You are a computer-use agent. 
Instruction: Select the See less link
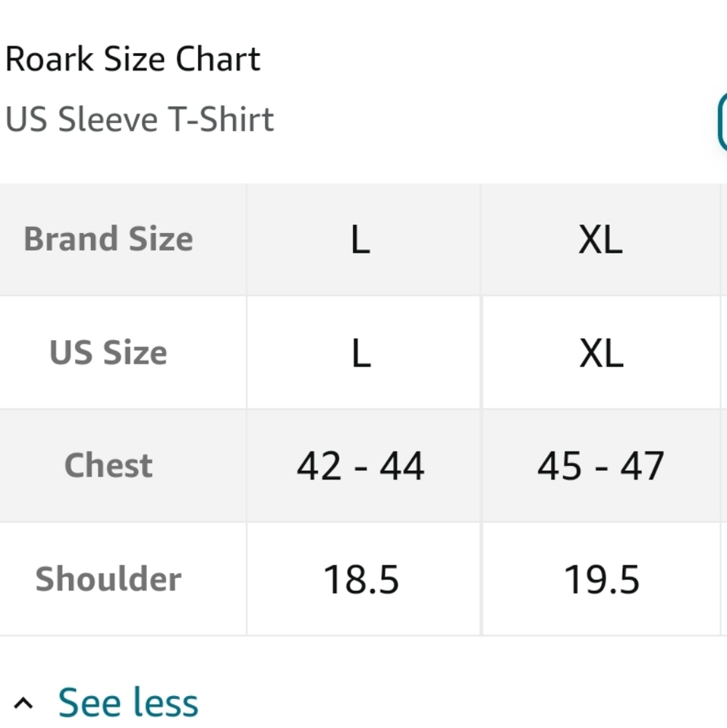[128, 701]
